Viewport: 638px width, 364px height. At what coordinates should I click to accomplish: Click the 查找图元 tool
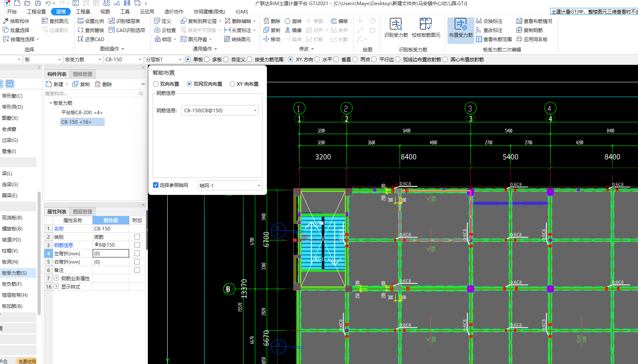(x=55, y=21)
